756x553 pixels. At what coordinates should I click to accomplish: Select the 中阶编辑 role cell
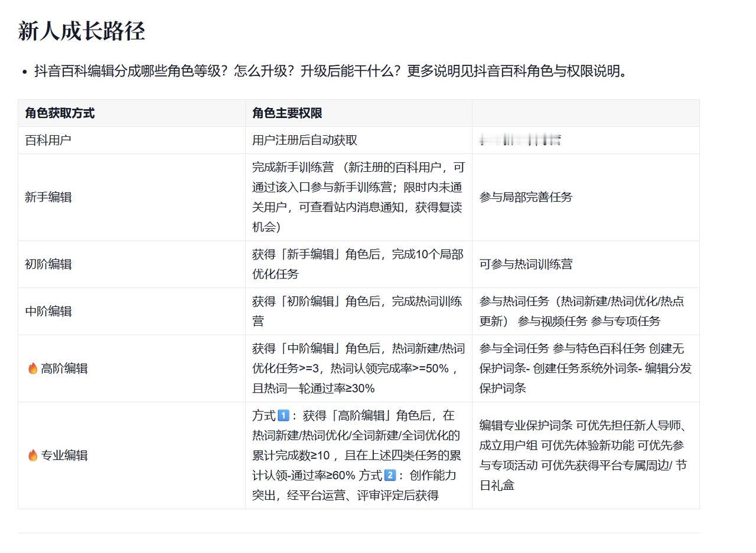(x=132, y=312)
